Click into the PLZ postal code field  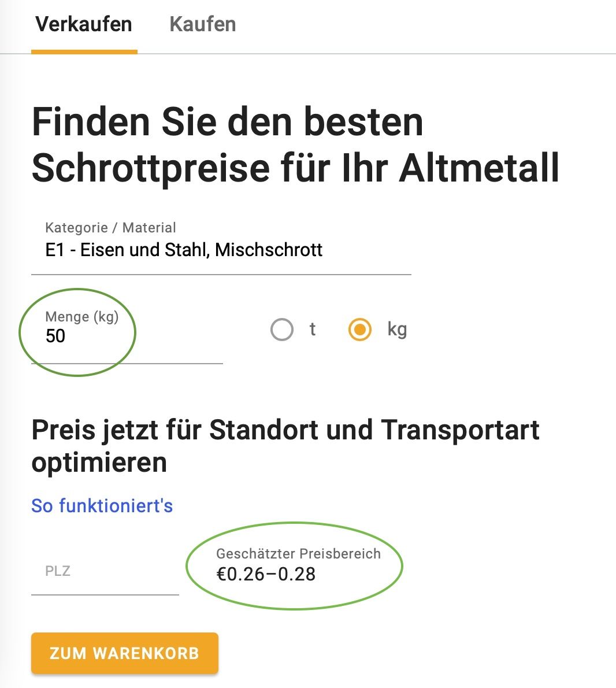point(105,571)
